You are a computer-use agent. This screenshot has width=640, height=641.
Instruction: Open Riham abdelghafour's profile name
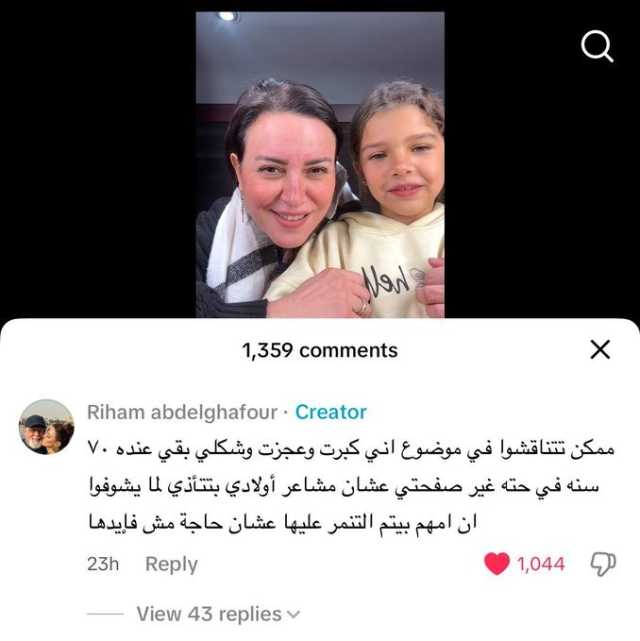click(x=182, y=412)
